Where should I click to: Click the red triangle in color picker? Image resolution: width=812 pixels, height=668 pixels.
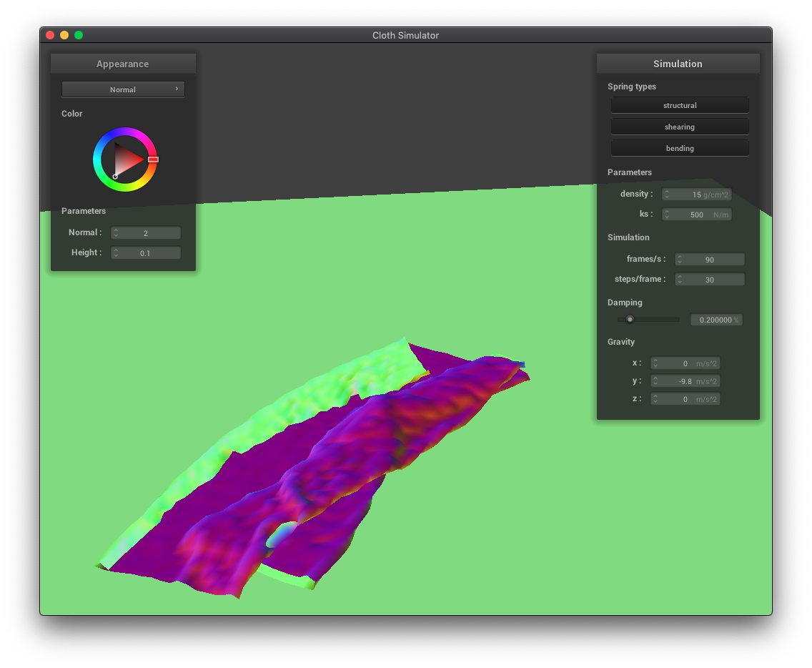(x=126, y=159)
